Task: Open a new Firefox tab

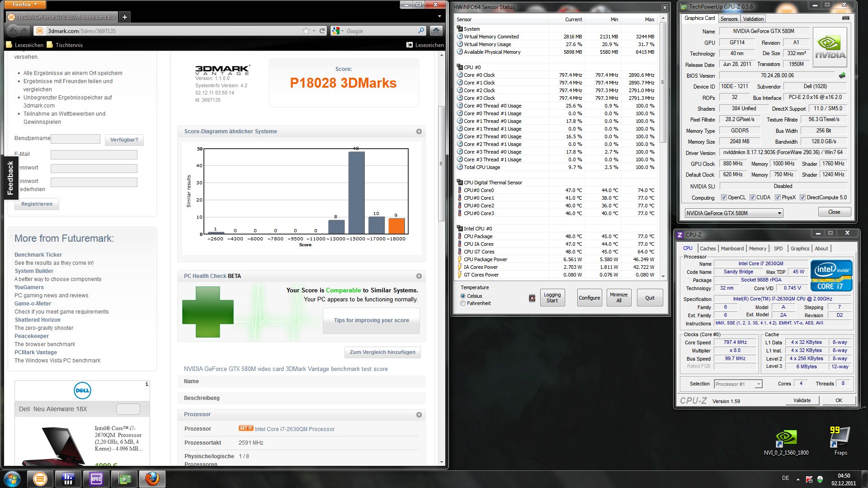Action: coord(125,17)
